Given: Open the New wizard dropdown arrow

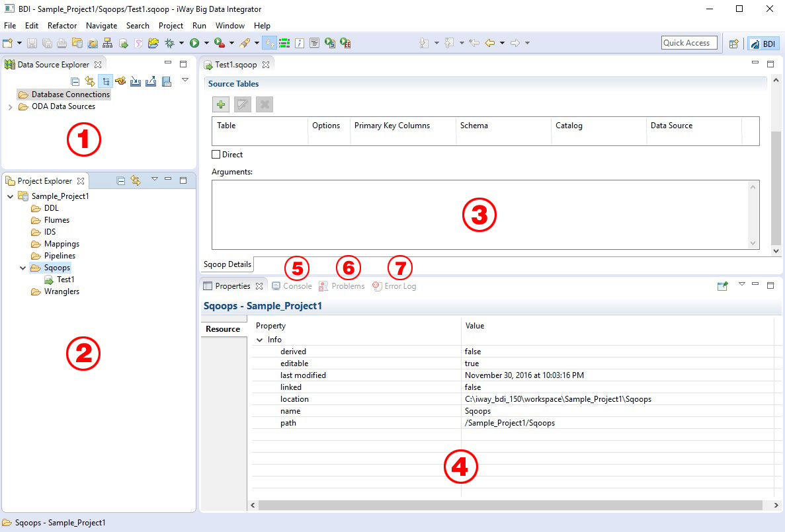Looking at the screenshot, I should click(20, 43).
